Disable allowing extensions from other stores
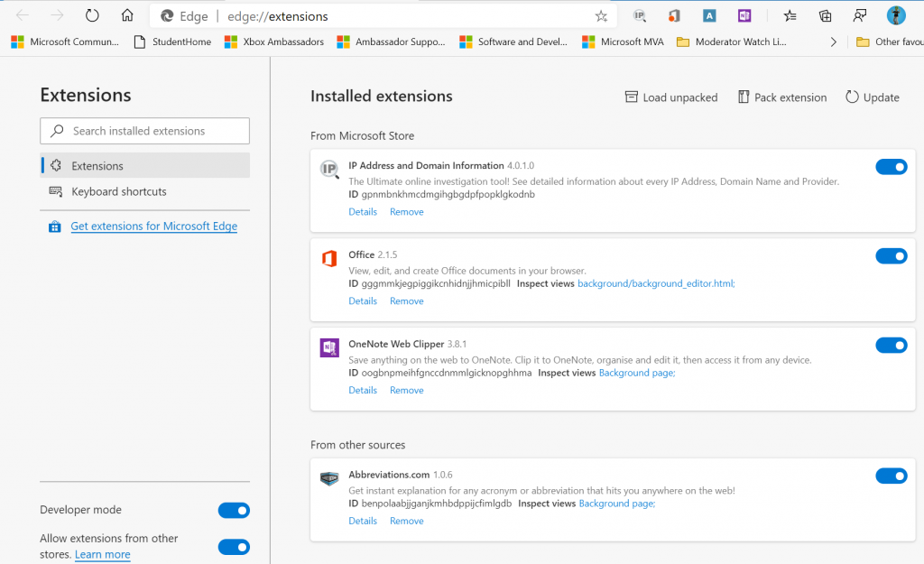Screen dimensions: 924x564 tap(233, 547)
